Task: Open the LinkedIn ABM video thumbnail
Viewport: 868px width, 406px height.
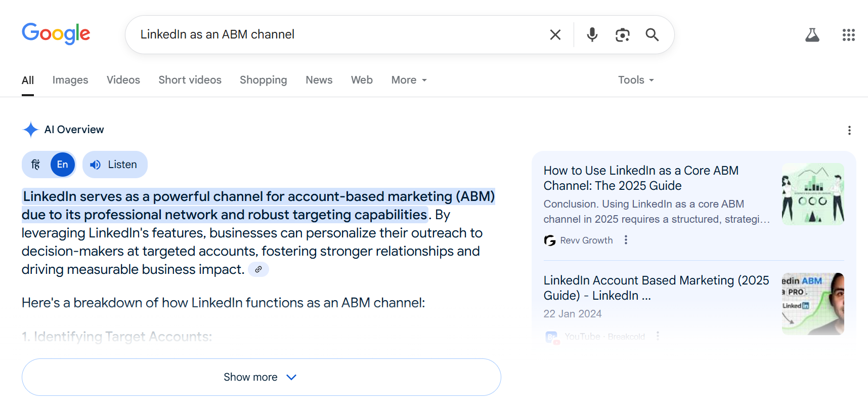Action: click(x=813, y=304)
